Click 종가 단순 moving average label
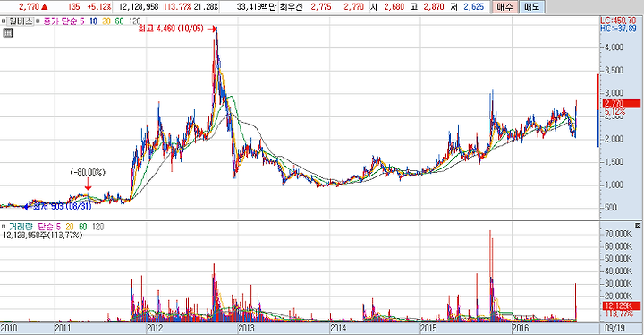 pyautogui.click(x=60, y=21)
